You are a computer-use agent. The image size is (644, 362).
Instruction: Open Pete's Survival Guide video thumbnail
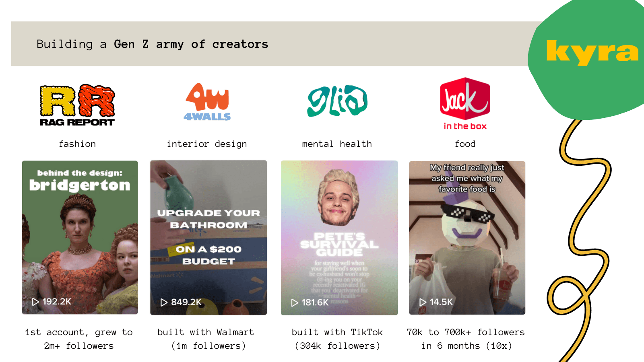(339, 238)
